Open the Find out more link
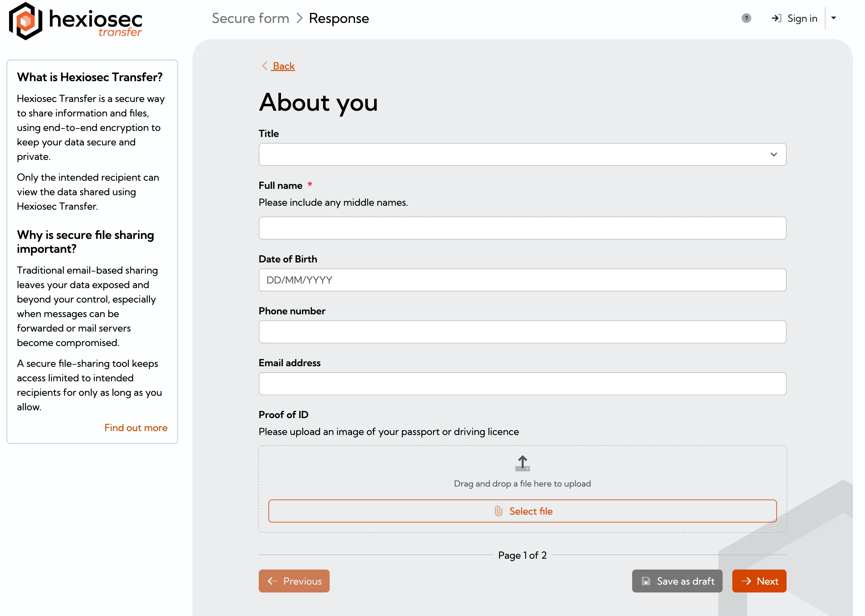Viewport: 865px width, 616px height. click(136, 427)
